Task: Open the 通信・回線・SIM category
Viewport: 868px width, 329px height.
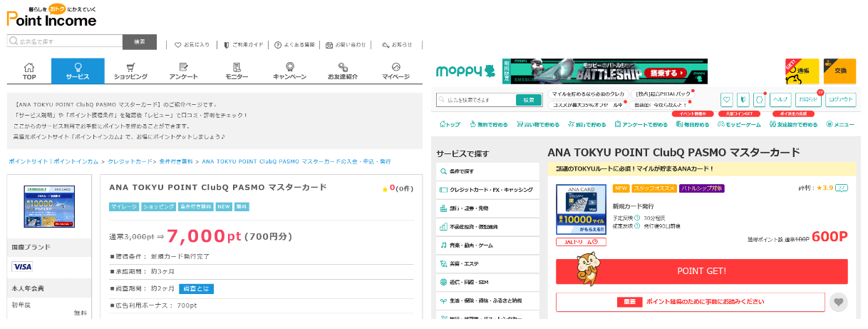Action: [x=488, y=282]
